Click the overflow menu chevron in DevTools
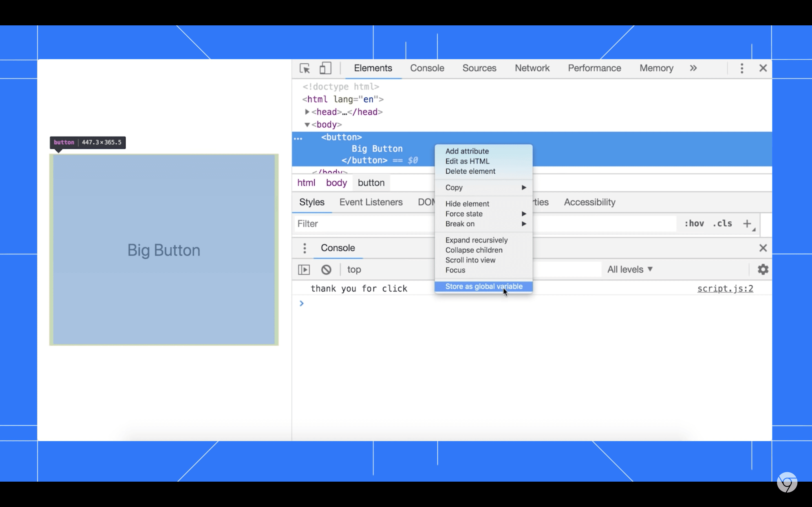812x507 pixels. tap(693, 68)
